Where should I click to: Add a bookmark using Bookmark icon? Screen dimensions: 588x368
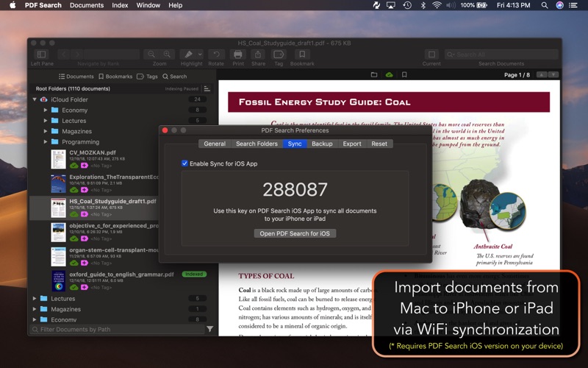301,54
